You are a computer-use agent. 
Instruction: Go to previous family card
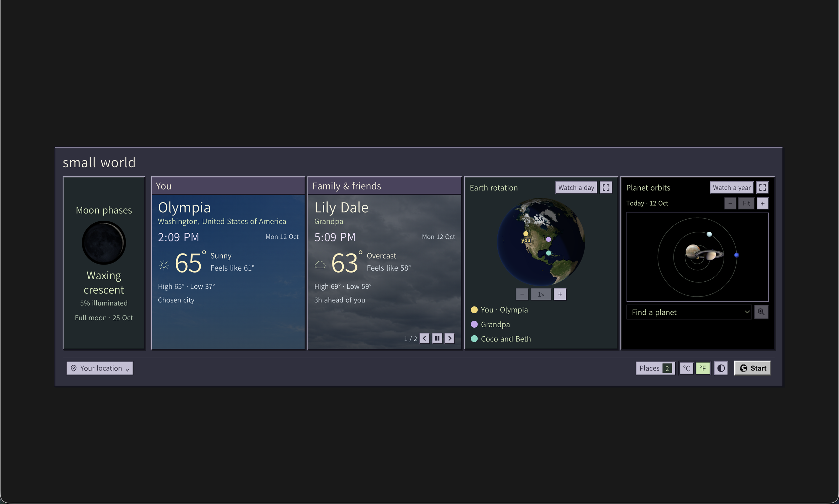425,338
